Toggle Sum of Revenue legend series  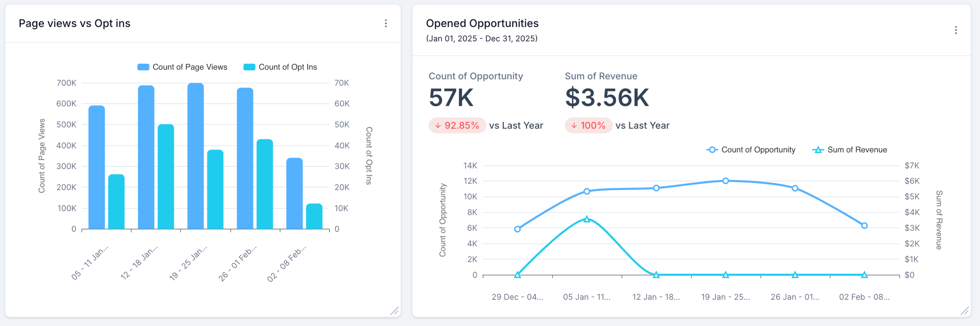point(857,150)
